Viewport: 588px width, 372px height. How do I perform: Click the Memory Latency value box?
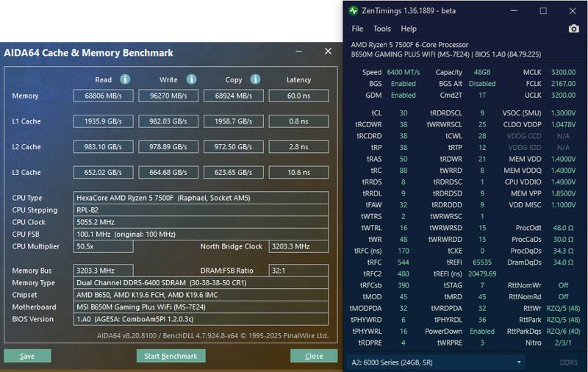[x=298, y=96]
